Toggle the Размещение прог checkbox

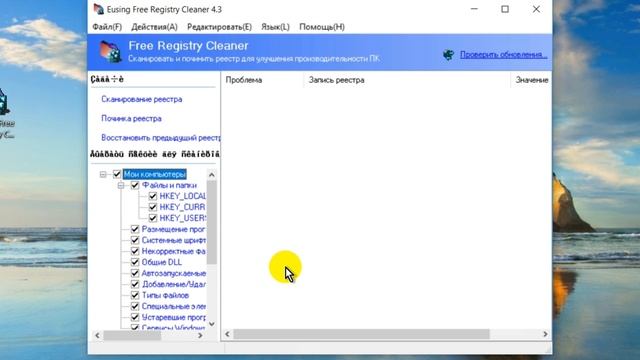(x=135, y=229)
